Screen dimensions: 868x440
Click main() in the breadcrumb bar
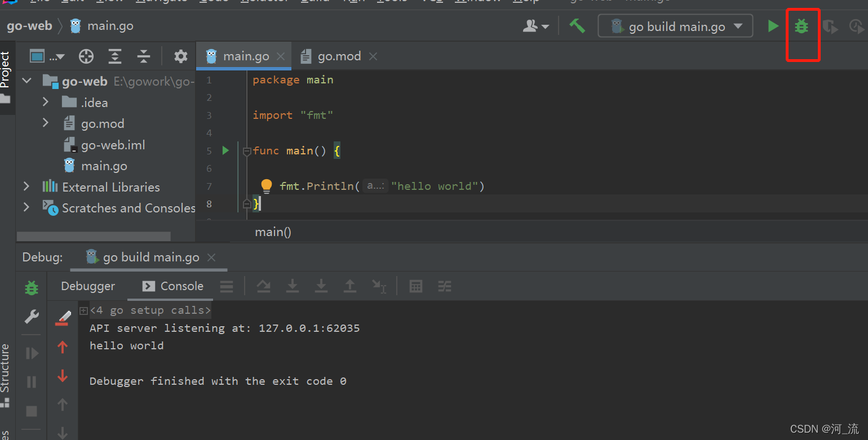click(x=273, y=232)
